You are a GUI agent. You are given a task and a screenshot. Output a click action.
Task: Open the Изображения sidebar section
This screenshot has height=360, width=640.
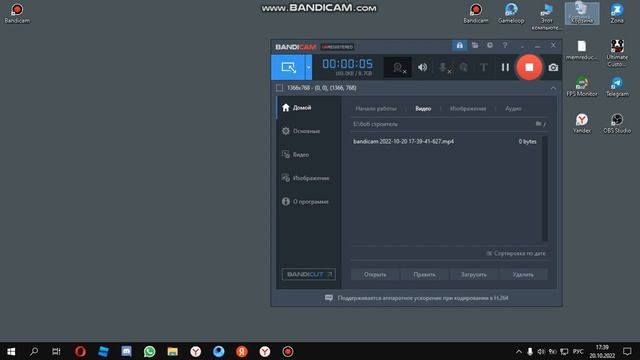pos(309,178)
